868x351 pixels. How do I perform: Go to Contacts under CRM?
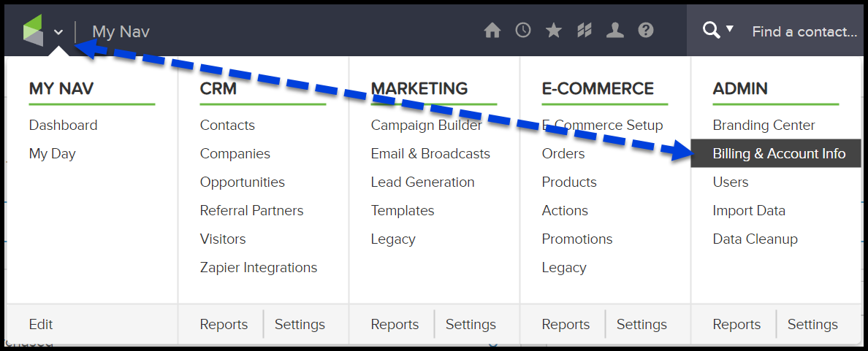[x=227, y=126]
